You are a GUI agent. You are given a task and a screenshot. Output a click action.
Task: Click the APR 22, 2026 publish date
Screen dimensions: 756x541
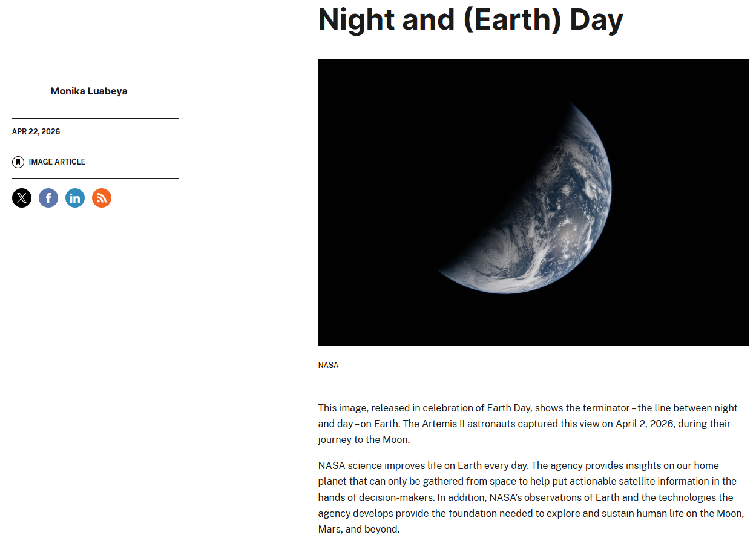pos(36,132)
